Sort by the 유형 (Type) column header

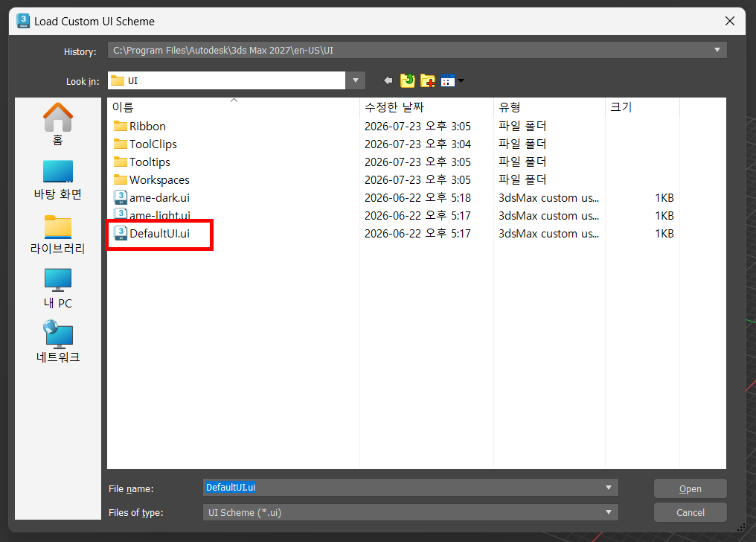click(550, 107)
